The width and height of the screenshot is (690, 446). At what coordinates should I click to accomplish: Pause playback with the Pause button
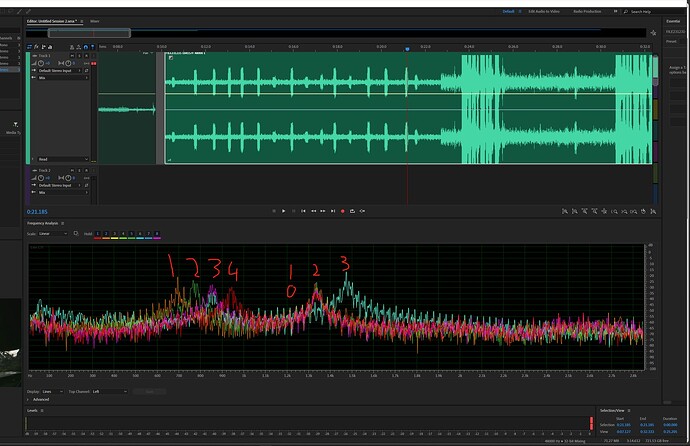pos(294,211)
